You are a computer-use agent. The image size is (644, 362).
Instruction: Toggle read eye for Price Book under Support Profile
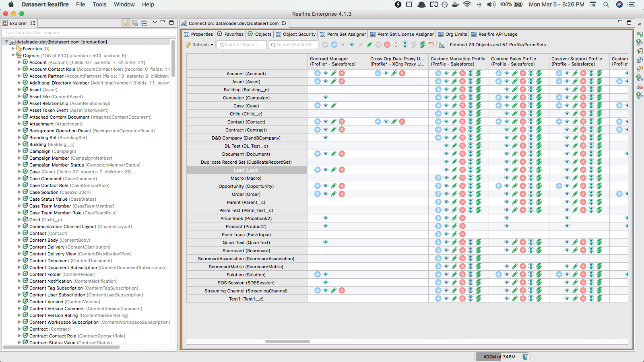567,218
